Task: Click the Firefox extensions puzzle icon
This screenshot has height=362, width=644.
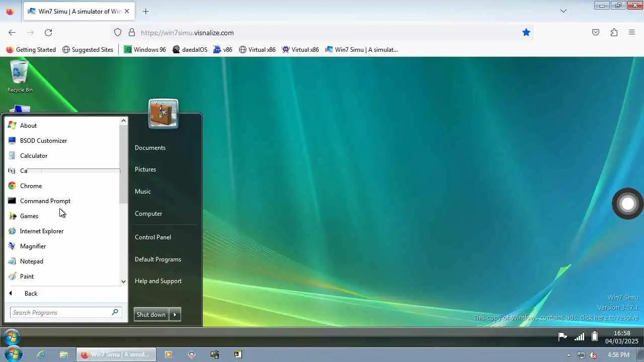Action: (x=614, y=32)
